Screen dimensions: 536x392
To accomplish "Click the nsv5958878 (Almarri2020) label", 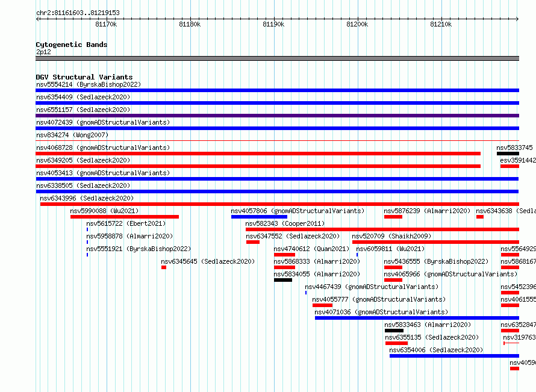I will pyautogui.click(x=129, y=236).
